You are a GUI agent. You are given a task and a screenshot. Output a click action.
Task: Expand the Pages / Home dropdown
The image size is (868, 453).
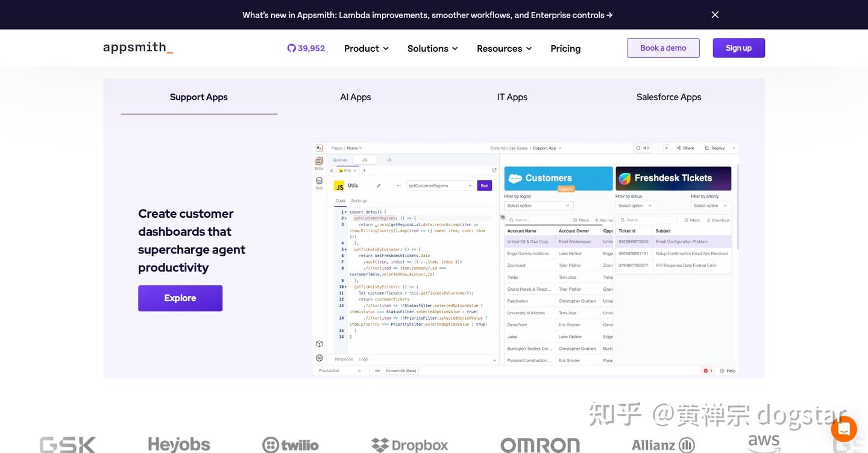click(347, 148)
